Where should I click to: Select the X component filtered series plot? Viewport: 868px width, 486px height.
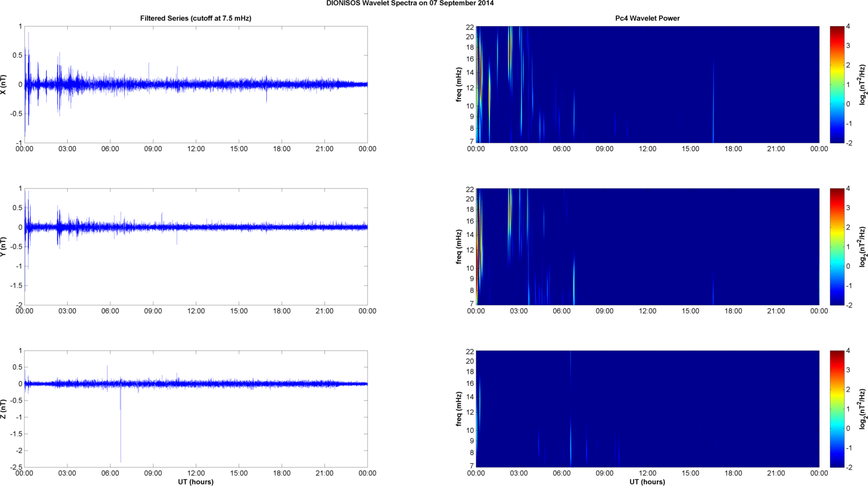click(196, 84)
